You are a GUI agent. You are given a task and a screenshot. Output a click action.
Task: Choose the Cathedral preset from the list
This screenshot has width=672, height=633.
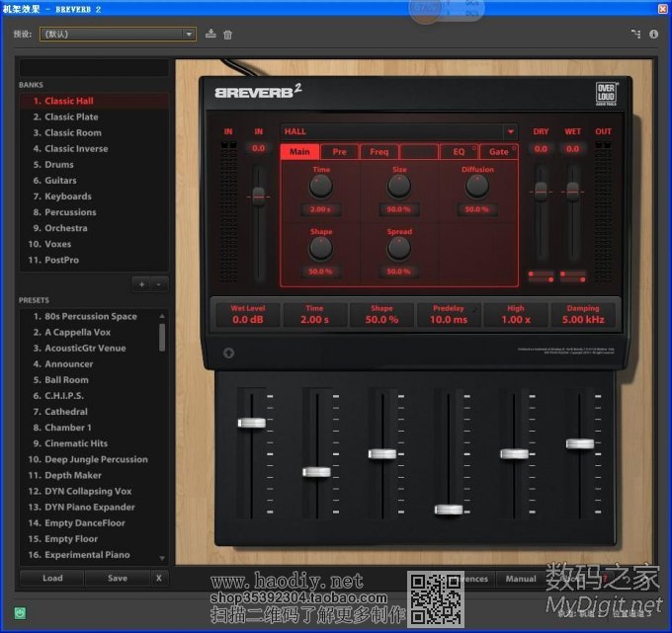66,412
